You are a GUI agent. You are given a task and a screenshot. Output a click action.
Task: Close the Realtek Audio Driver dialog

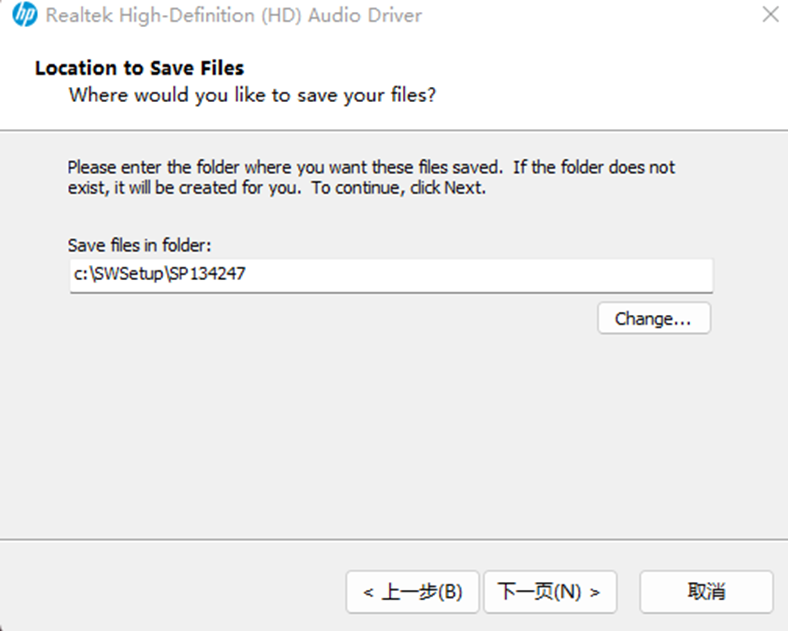click(x=770, y=16)
